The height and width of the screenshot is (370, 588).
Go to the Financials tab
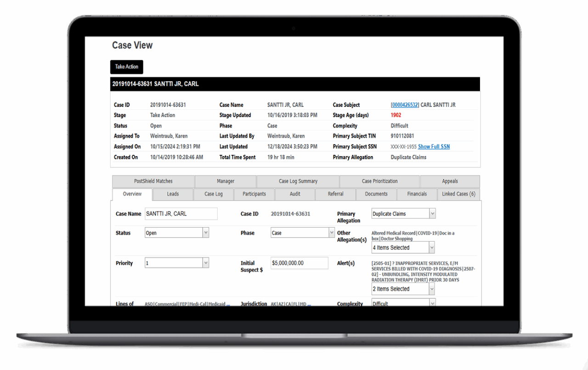pos(416,194)
